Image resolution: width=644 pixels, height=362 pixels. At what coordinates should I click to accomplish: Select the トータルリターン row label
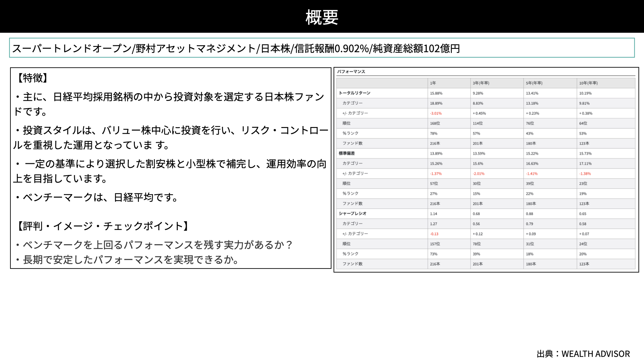pyautogui.click(x=355, y=93)
